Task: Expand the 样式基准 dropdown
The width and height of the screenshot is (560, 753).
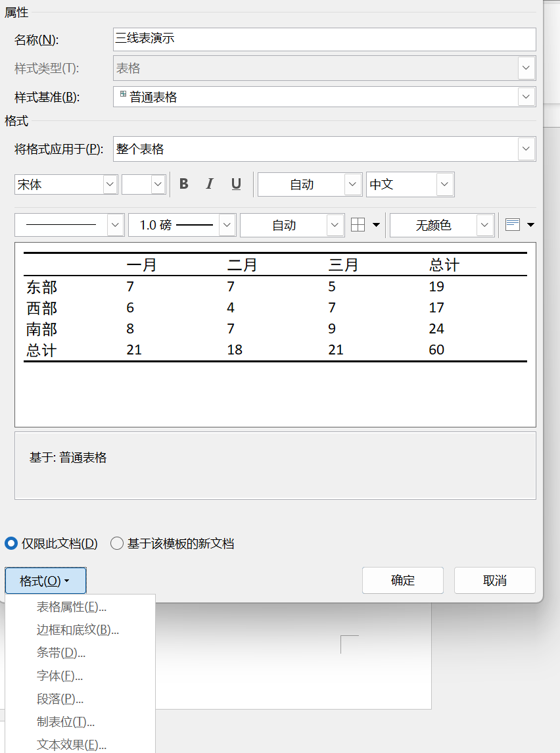Action: click(526, 97)
